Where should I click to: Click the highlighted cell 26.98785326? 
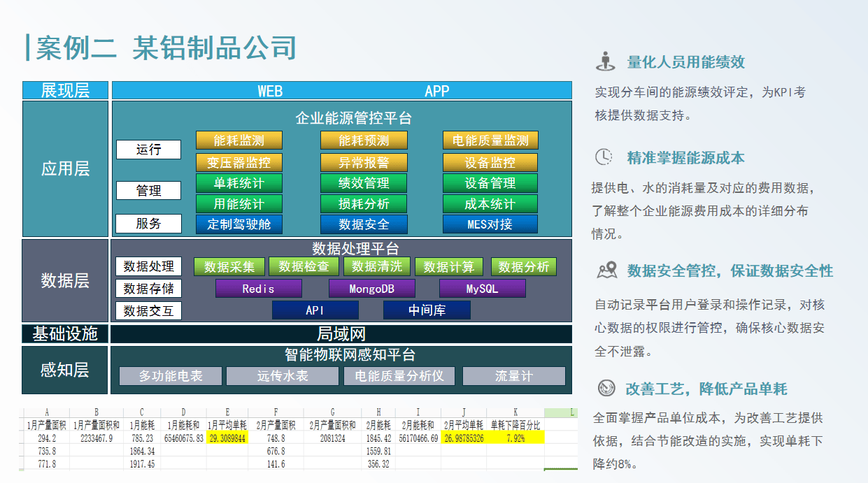click(x=464, y=438)
